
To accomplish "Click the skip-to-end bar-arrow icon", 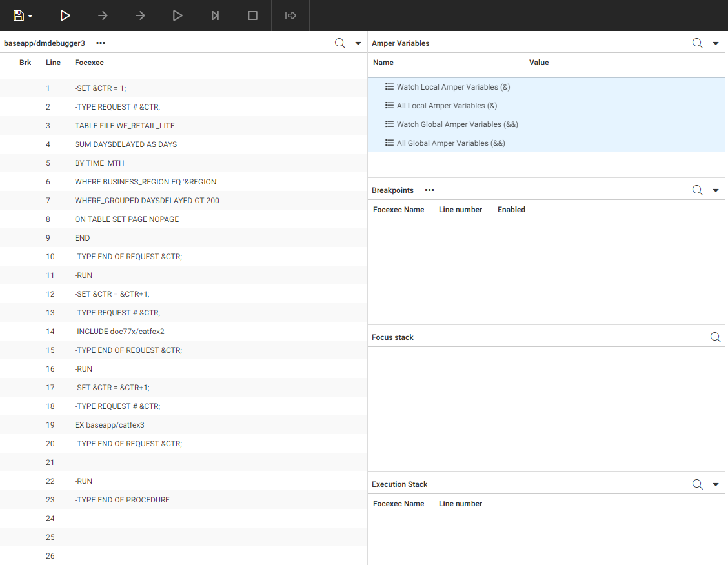I will tap(216, 15).
